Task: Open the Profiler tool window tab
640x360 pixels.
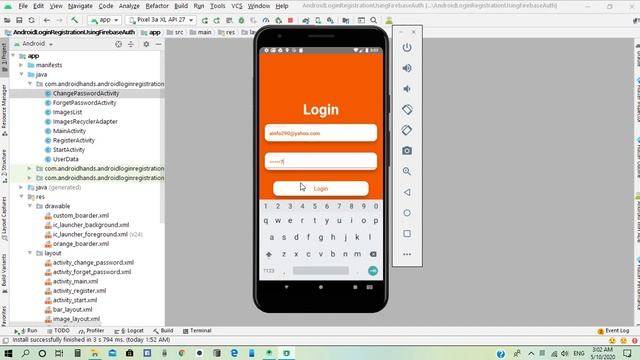Action: [x=91, y=331]
